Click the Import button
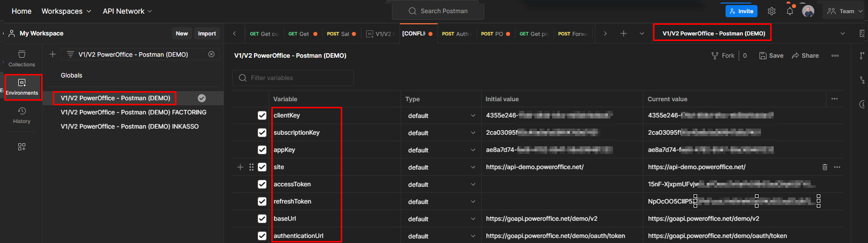The image size is (868, 243). [x=207, y=33]
